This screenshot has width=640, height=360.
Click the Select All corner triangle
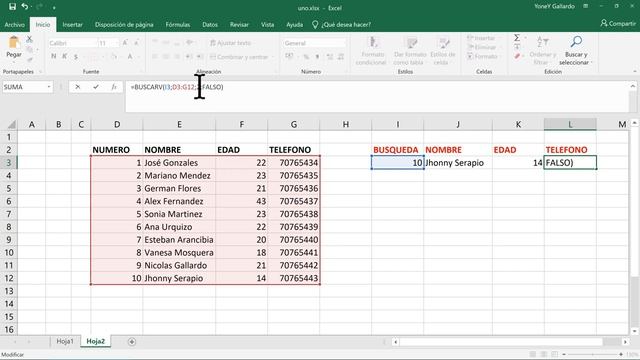[12, 124]
